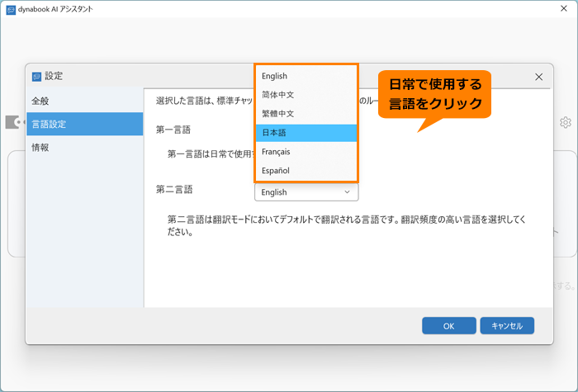Viewport: 578px width, 392px height.
Task: Click the 設定 dialog title icon
Action: (36, 77)
